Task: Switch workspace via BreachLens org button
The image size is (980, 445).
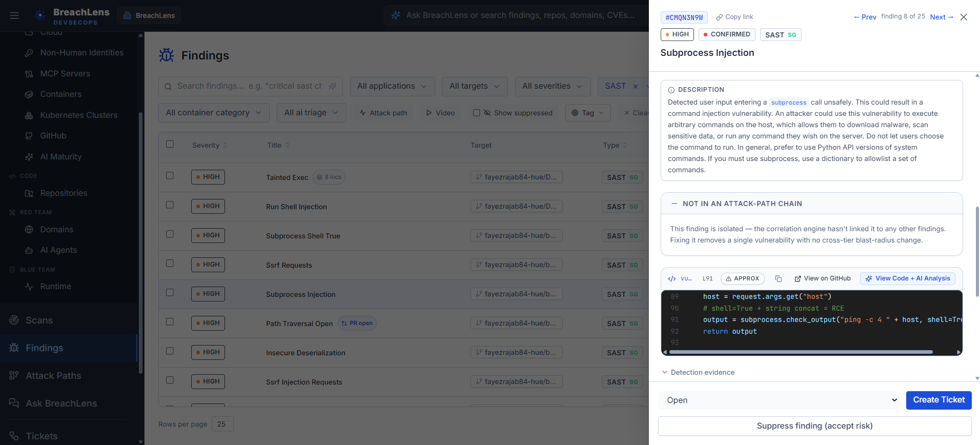Action: point(149,15)
